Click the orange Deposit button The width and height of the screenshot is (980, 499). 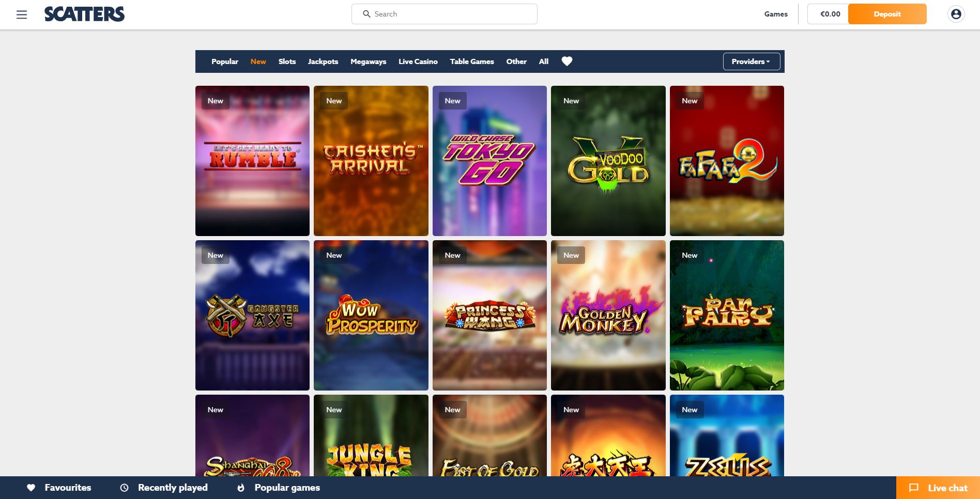(887, 14)
